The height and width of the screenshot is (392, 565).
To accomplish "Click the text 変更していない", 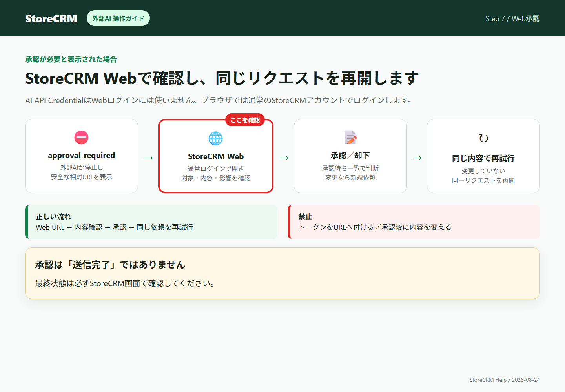I will (x=483, y=171).
